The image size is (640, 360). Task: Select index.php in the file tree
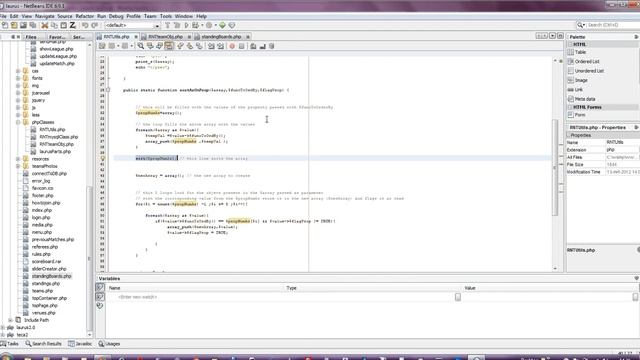coord(42,210)
